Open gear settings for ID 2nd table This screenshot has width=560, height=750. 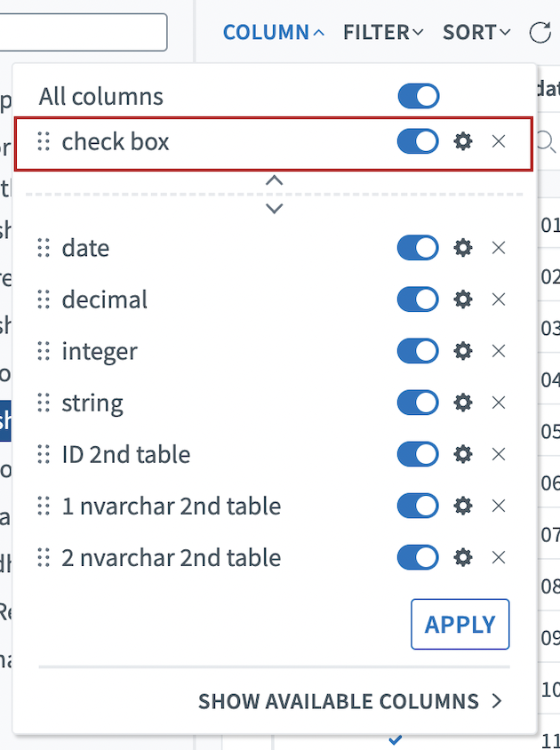point(463,454)
